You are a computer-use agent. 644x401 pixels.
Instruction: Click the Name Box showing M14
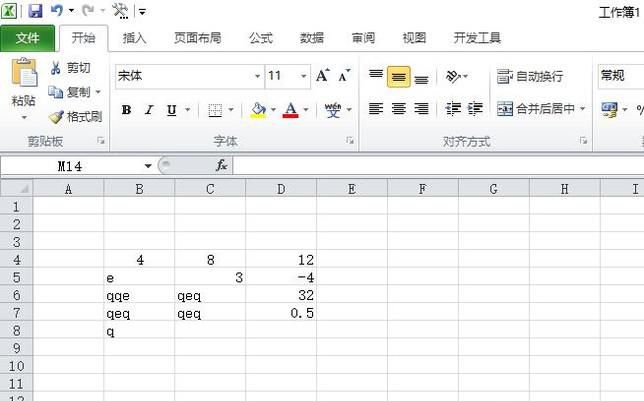click(70, 166)
